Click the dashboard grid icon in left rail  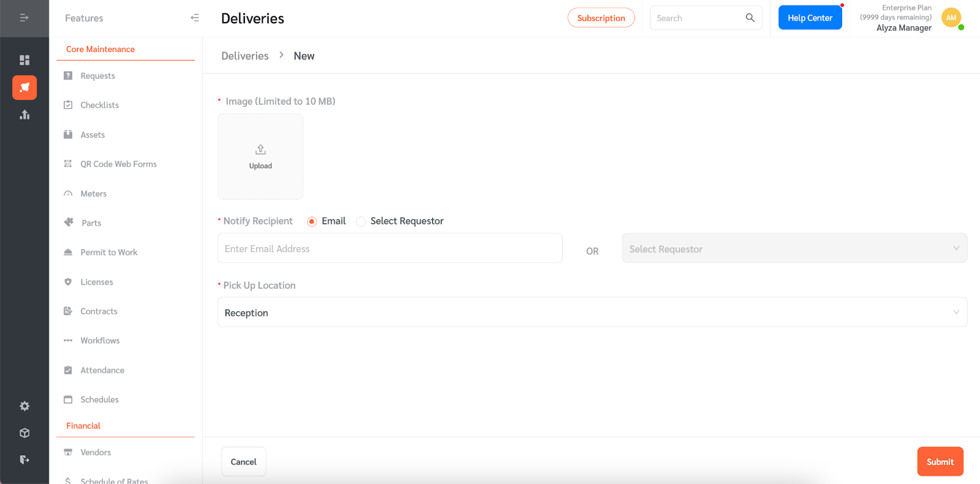tap(24, 60)
